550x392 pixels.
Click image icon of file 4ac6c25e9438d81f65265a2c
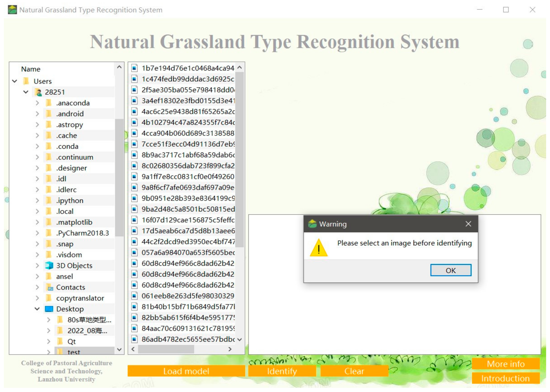(134, 112)
